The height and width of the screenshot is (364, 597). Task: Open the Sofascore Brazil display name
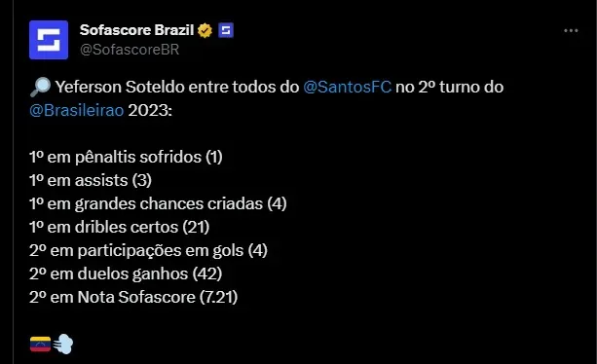(x=137, y=30)
